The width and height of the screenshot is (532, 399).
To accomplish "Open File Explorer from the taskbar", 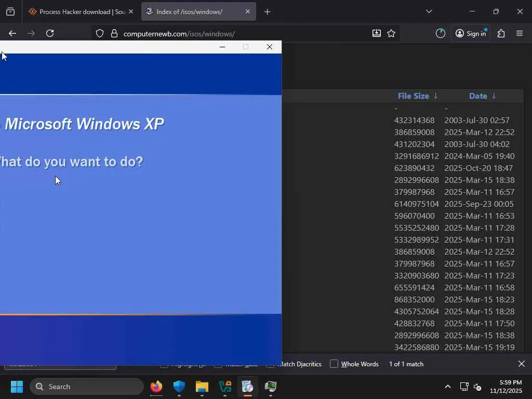I will pyautogui.click(x=202, y=387).
